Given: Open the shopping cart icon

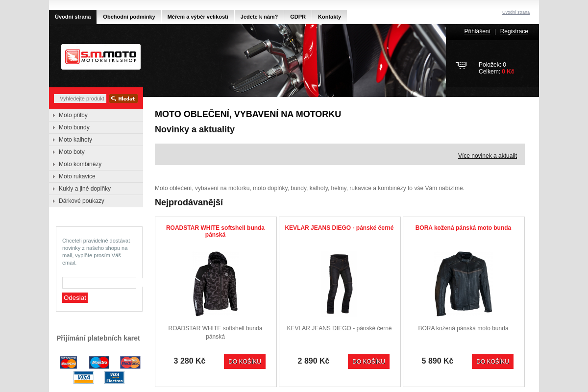Looking at the screenshot, I should [x=461, y=66].
